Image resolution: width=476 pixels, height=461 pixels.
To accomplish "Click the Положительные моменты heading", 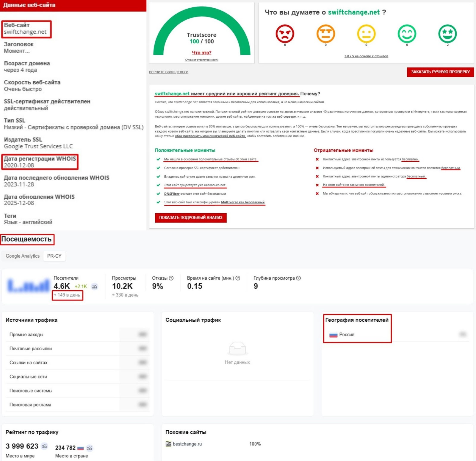I will point(185,150).
